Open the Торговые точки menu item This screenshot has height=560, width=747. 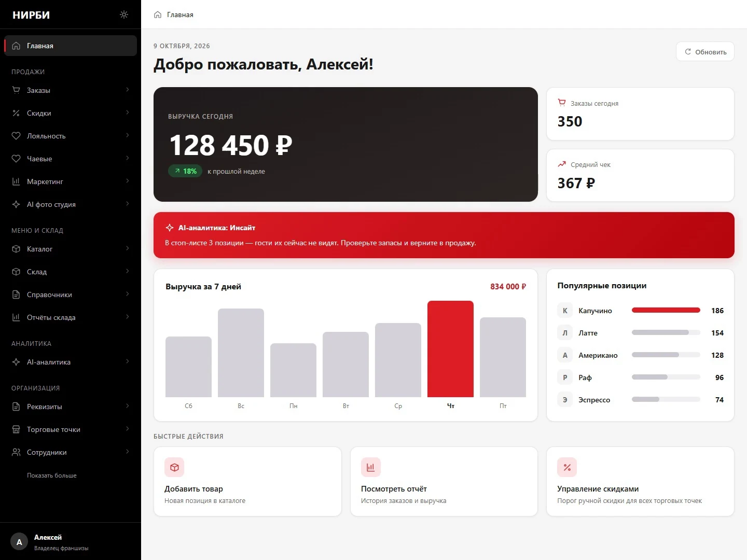(x=71, y=429)
